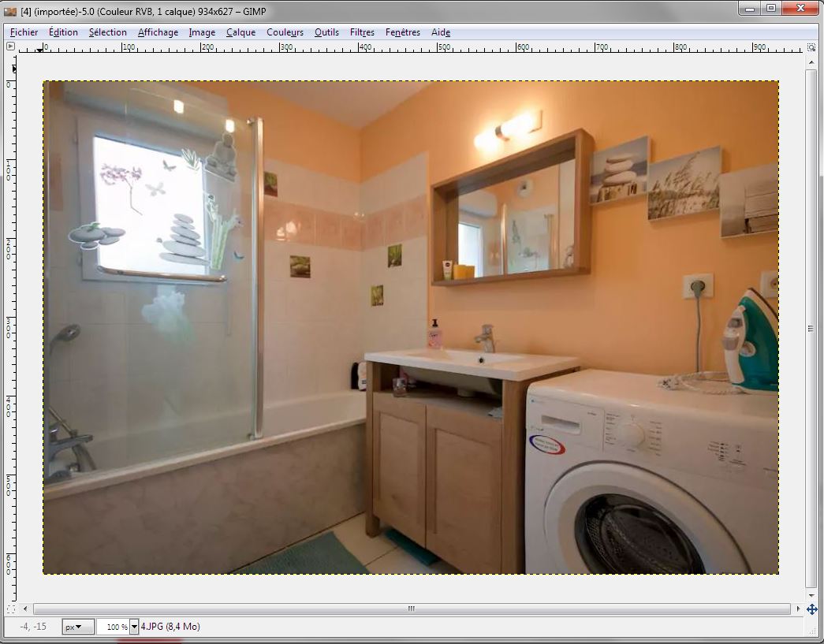Open the Calque menu
This screenshot has width=824, height=644.
pos(240,32)
